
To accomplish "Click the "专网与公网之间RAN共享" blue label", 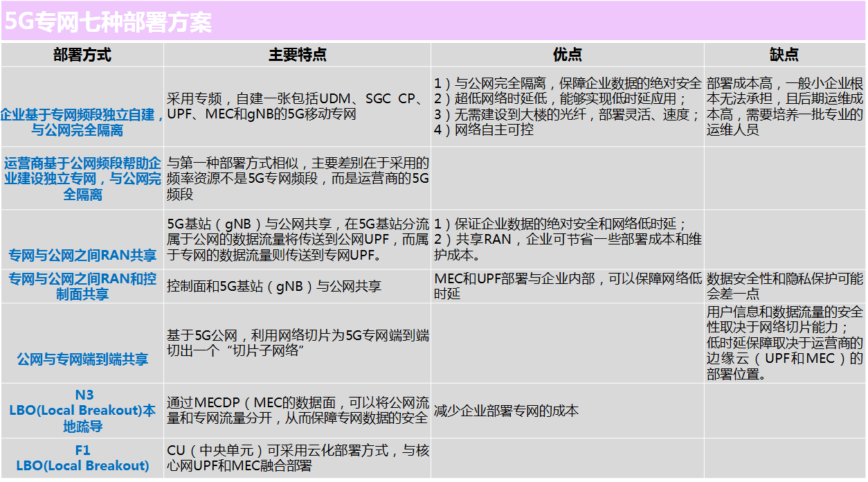I will click(x=82, y=256).
